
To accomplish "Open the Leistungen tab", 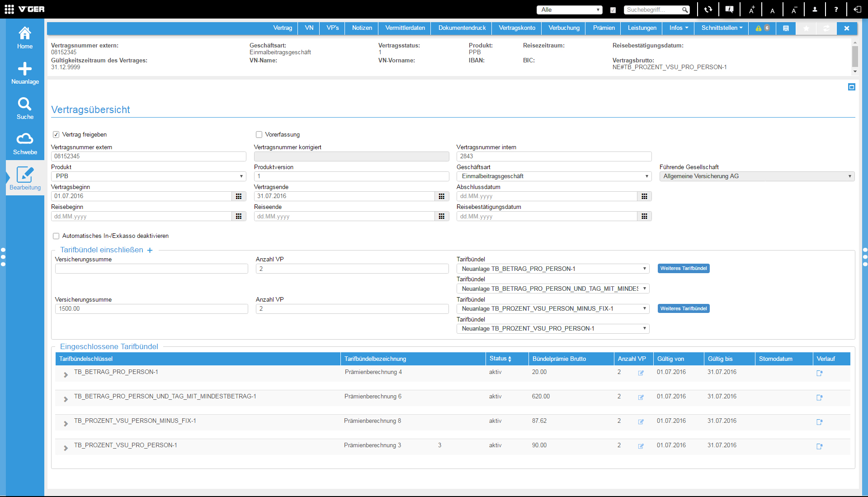I will pos(642,28).
